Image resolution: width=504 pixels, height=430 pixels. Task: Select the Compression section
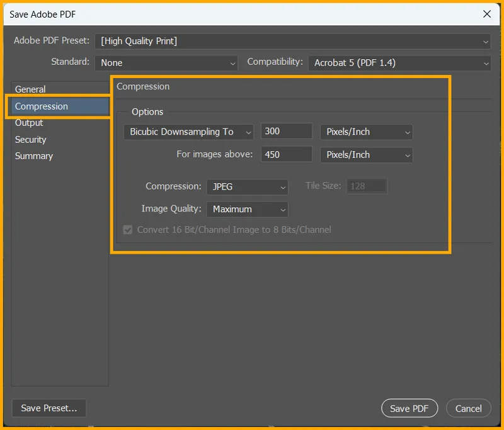tap(40, 106)
